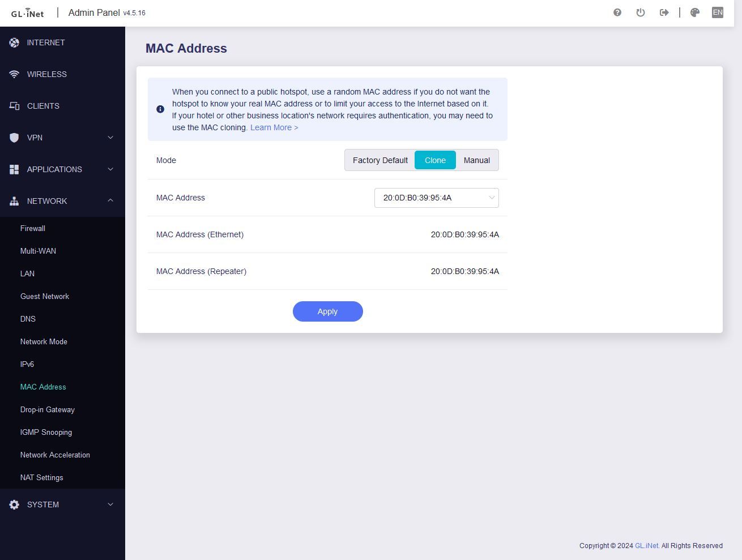Open the Firewall page

(x=33, y=228)
